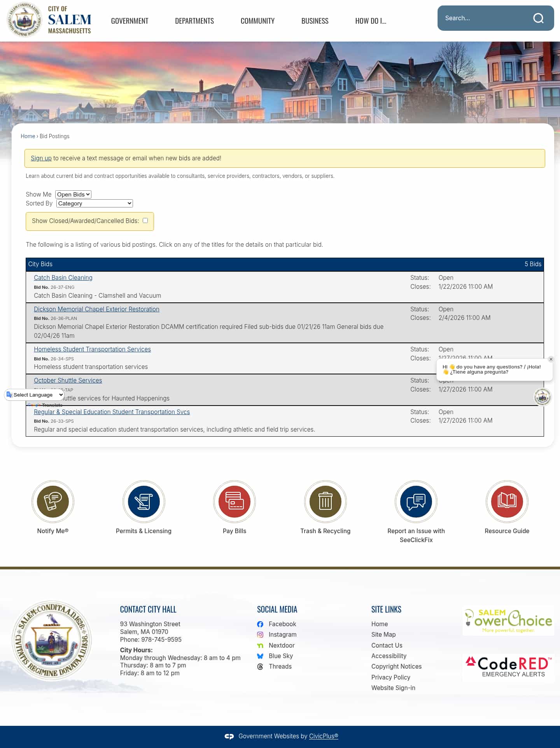Screen dimensions: 560x748
Task: Click Bid No. 26-37-ENG text
Action: [54, 287]
